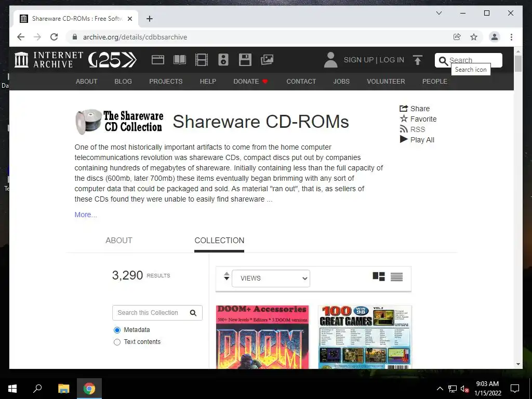Open the DONATE nav link
The image size is (532, 399).
[250, 82]
